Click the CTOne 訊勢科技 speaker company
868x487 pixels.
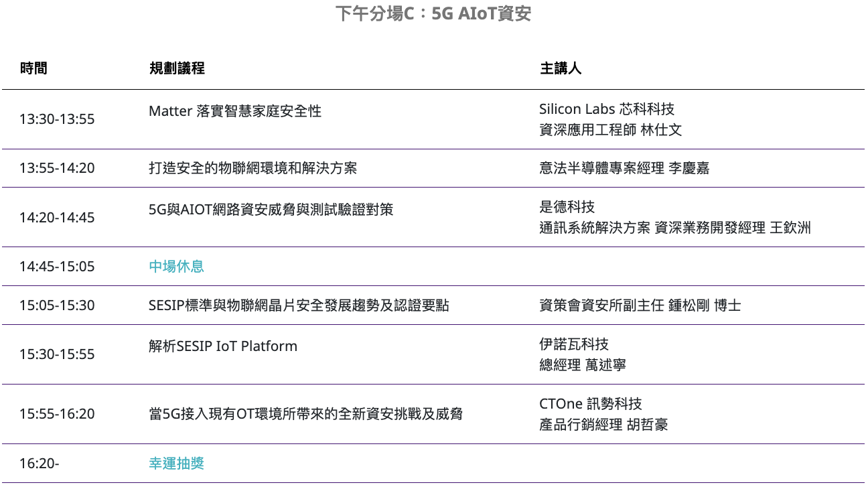click(x=590, y=404)
